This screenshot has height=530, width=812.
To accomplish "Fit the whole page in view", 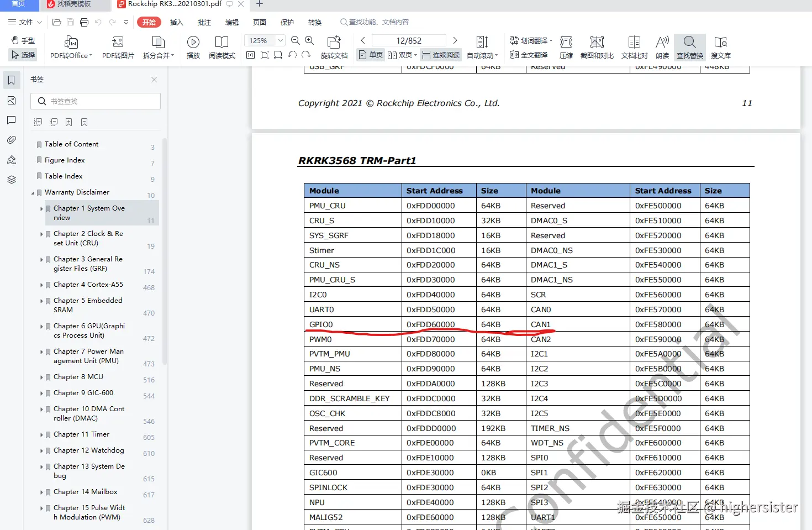I will [265, 55].
